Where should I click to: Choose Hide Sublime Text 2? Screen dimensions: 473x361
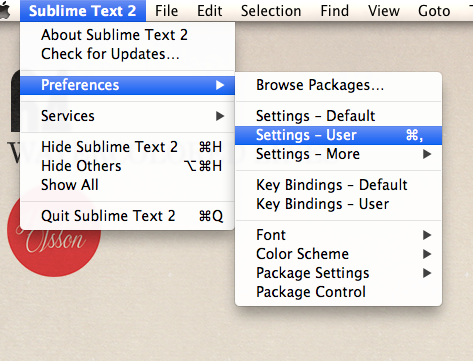pyautogui.click(x=128, y=147)
